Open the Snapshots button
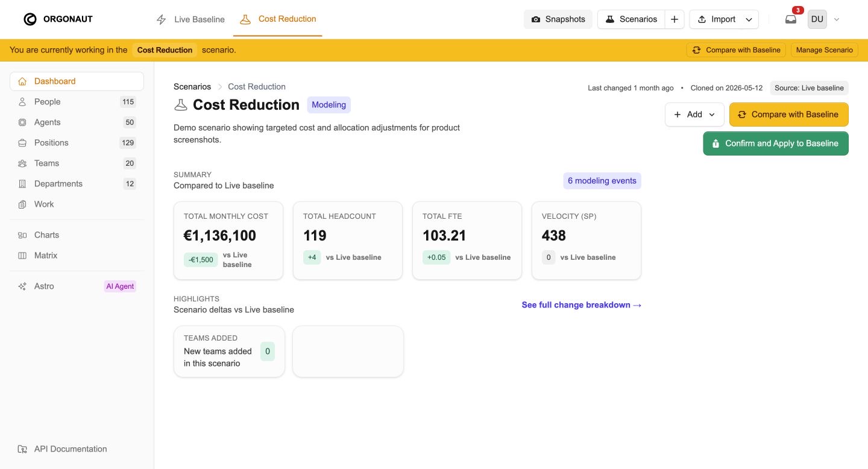Image resolution: width=868 pixels, height=469 pixels. pyautogui.click(x=558, y=19)
